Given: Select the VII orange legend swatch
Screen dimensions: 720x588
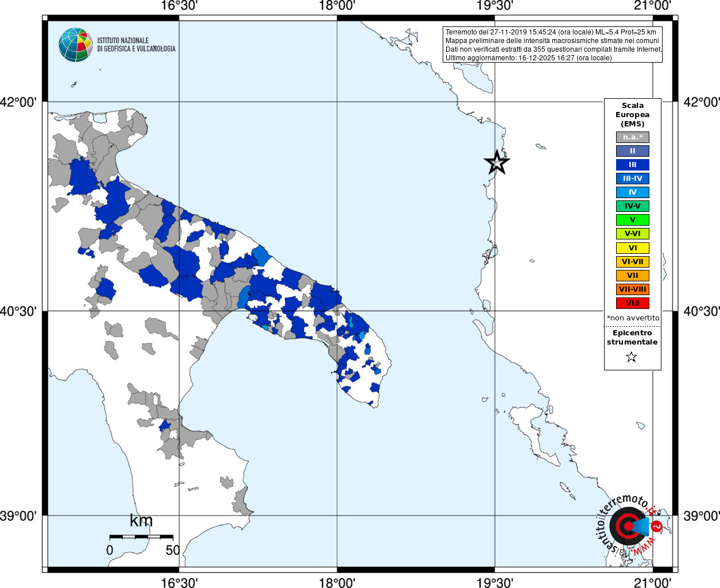Looking at the screenshot, I should point(633,276).
